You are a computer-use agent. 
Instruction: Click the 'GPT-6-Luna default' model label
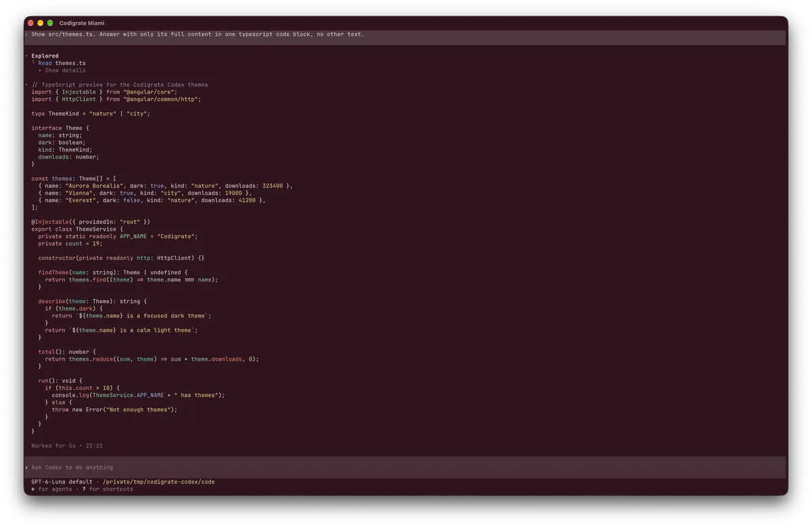point(62,482)
